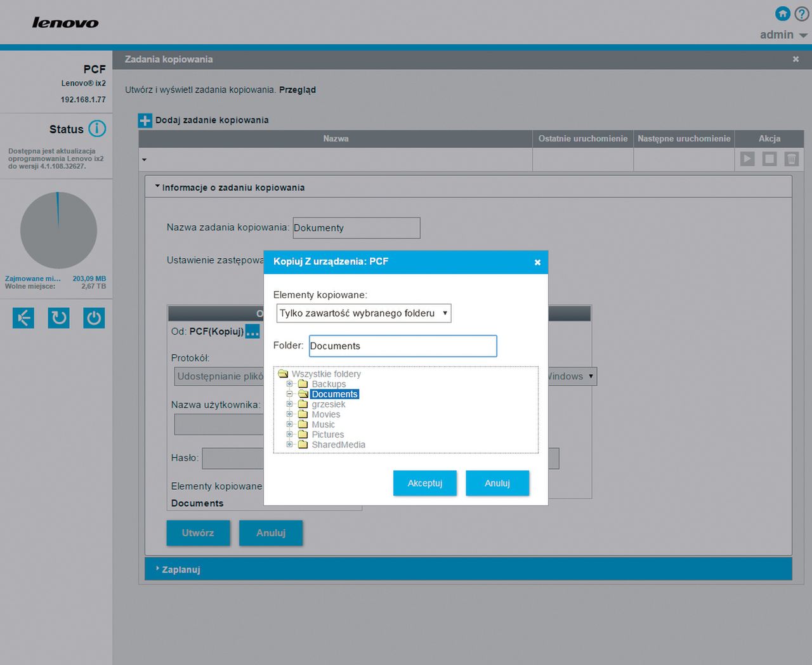This screenshot has height=665, width=812.
Task: Click the Nazwa użytkownika input field
Action: click(219, 425)
